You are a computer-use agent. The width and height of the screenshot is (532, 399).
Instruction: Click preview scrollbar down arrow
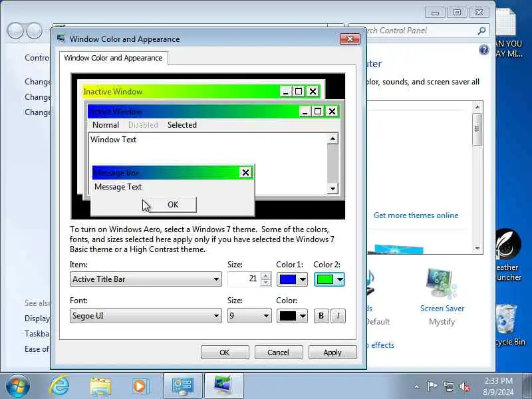point(333,189)
